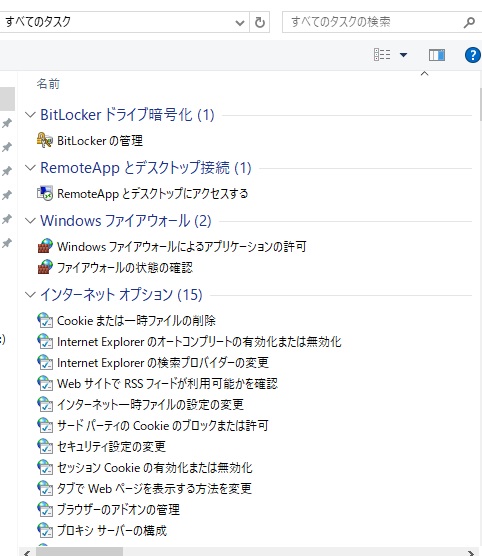
Task: Click the Windows ファイアウォール (2) group heading
Action: 126,221
